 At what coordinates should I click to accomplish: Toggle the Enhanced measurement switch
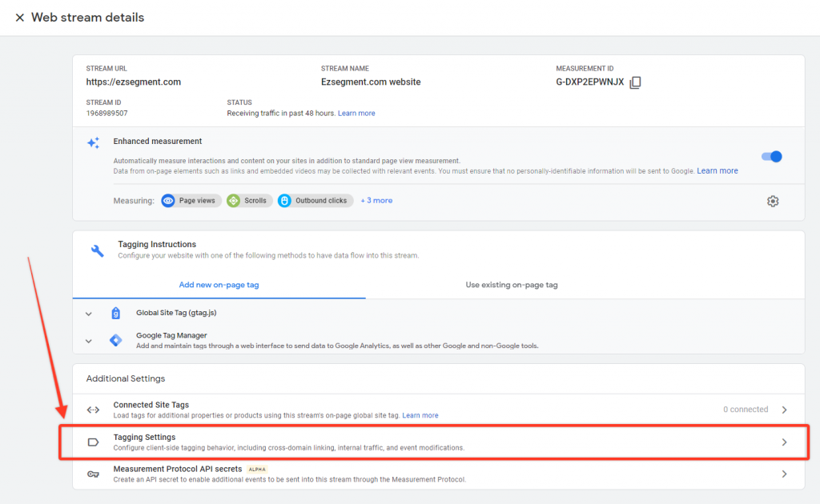(x=772, y=156)
